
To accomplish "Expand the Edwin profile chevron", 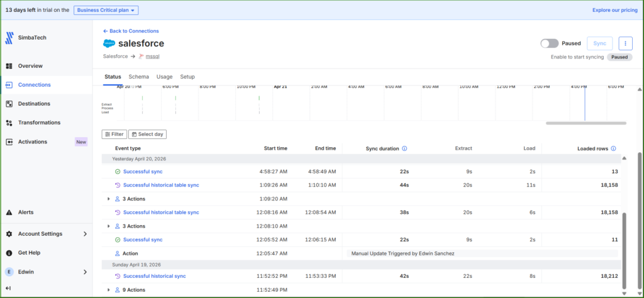I will [x=85, y=272].
